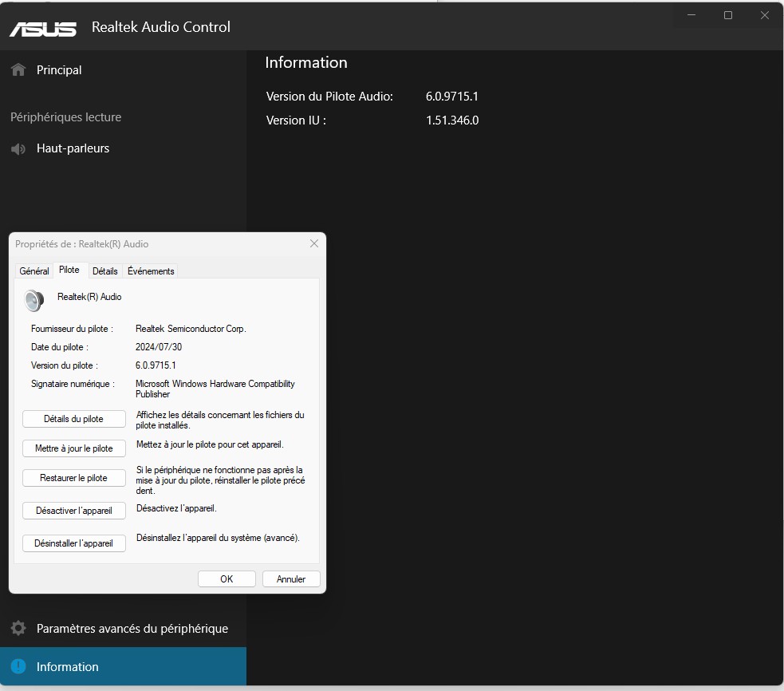This screenshot has height=691, width=784.
Task: Click the blue Information exclamation icon
Action: [x=18, y=667]
